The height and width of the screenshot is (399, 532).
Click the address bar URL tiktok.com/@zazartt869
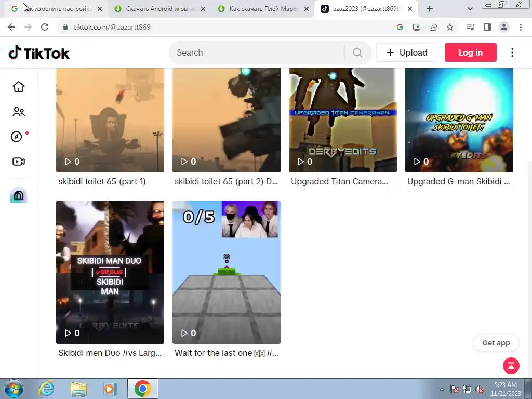click(112, 27)
